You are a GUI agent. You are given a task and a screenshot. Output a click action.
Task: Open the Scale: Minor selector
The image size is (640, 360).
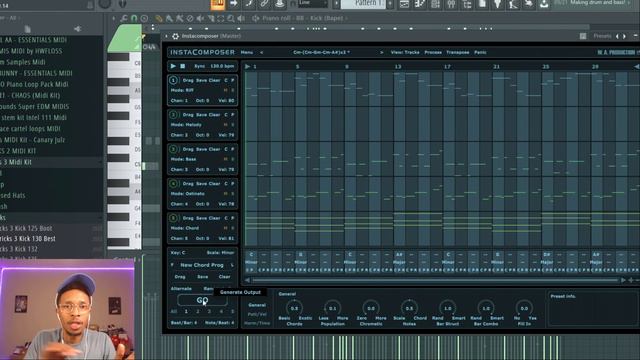220,253
